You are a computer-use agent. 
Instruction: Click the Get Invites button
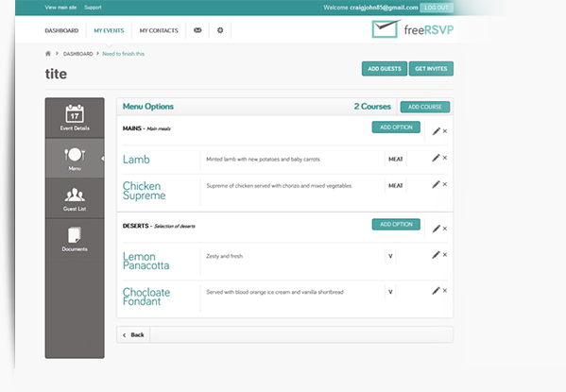point(431,69)
